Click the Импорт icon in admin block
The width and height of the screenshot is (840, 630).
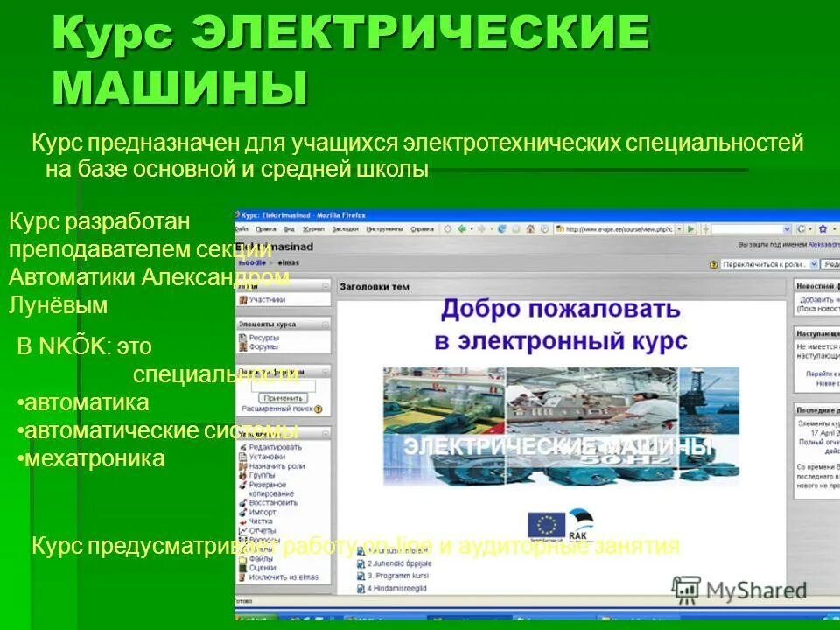pyautogui.click(x=242, y=513)
